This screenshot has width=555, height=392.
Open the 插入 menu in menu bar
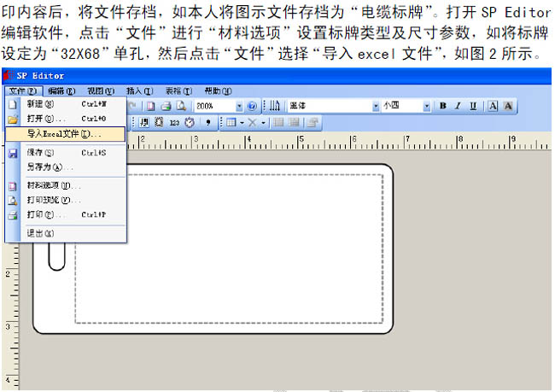(x=139, y=91)
